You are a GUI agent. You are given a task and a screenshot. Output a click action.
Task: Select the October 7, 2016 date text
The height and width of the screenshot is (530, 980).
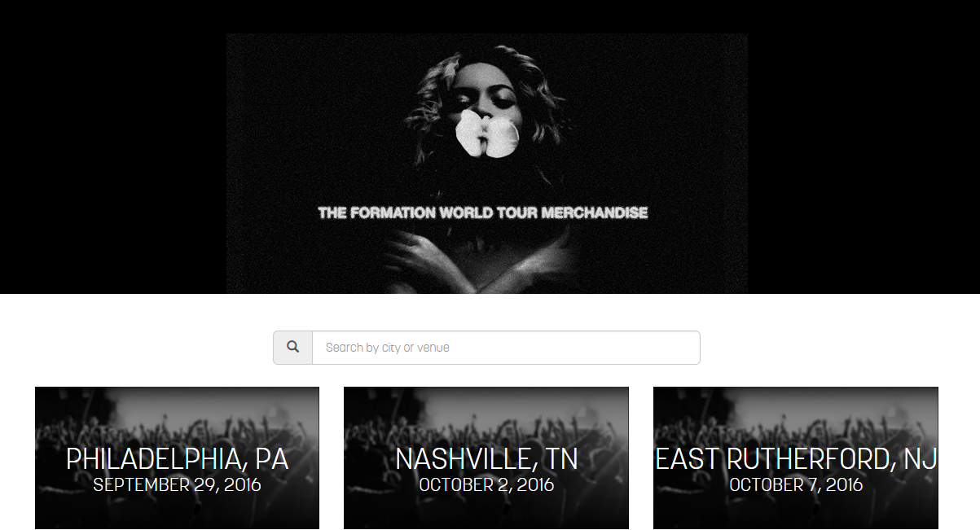[796, 485]
